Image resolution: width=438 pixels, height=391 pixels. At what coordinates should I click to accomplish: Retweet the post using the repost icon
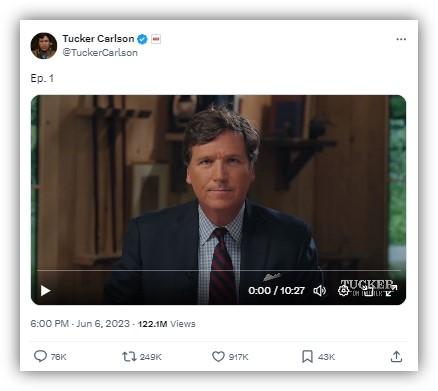(x=129, y=357)
